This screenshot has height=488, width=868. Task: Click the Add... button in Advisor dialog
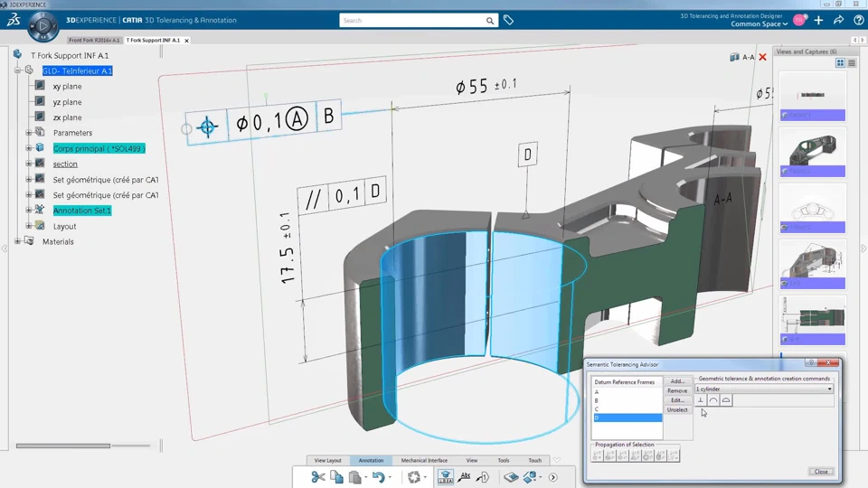677,381
